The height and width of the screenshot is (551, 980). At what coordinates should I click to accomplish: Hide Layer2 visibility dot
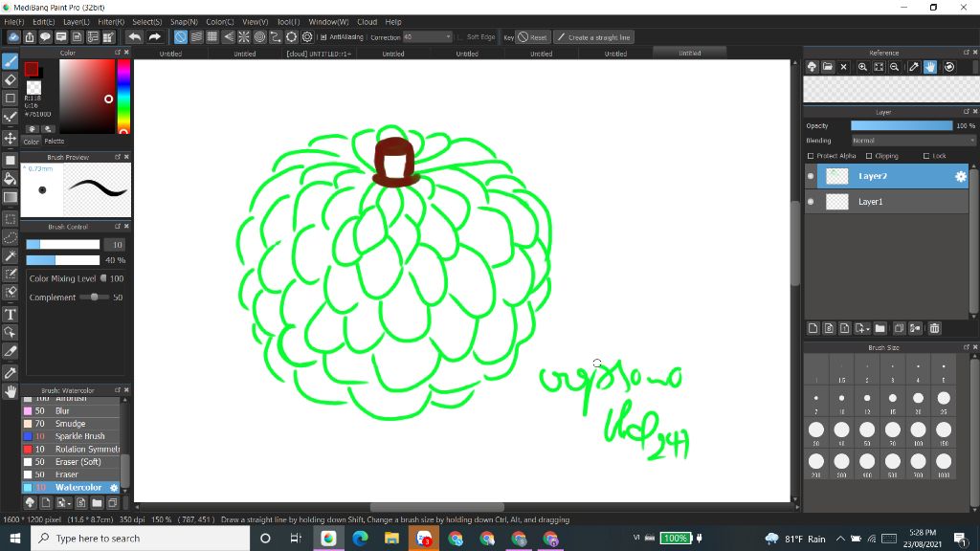[x=811, y=176]
